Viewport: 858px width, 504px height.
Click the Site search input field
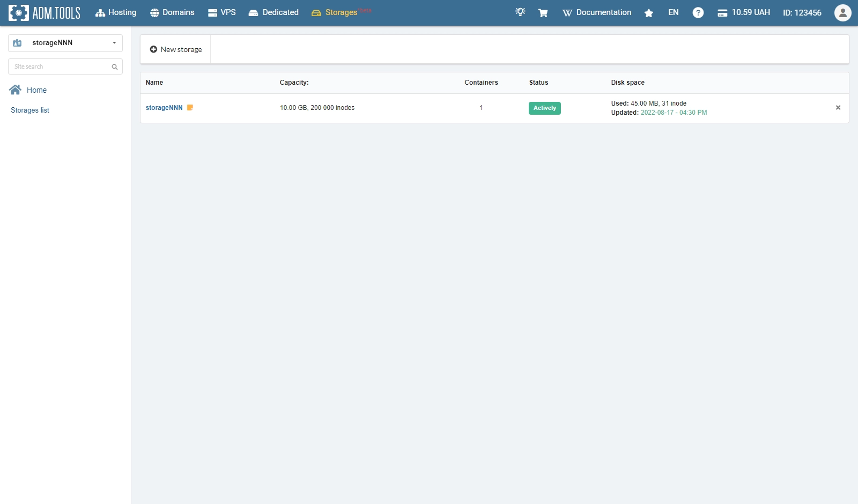[x=59, y=67]
